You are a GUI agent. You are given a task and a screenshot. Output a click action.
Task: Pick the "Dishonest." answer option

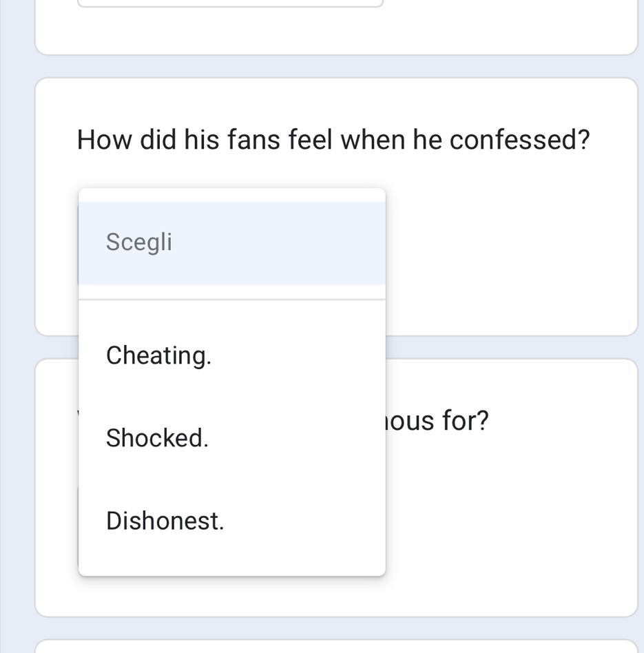point(165,521)
